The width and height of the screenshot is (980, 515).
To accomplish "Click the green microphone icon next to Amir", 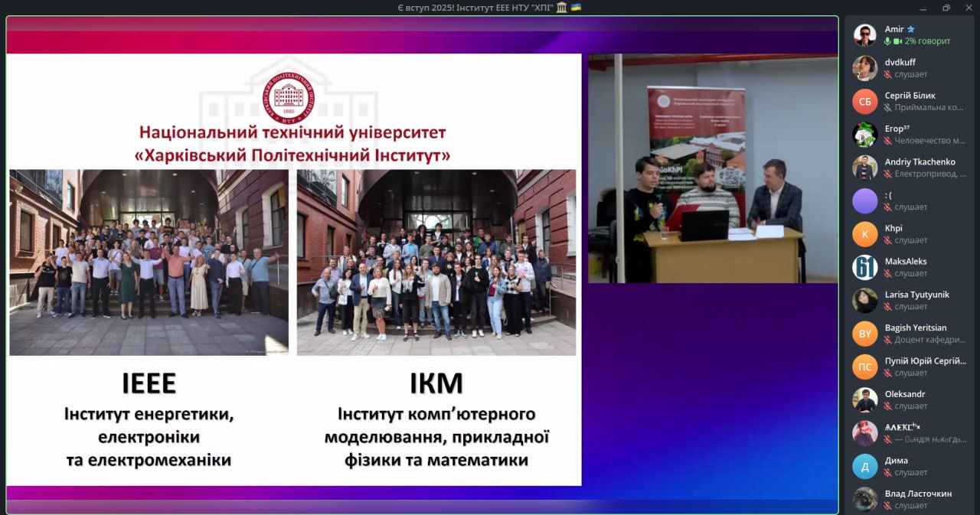I will (x=888, y=41).
